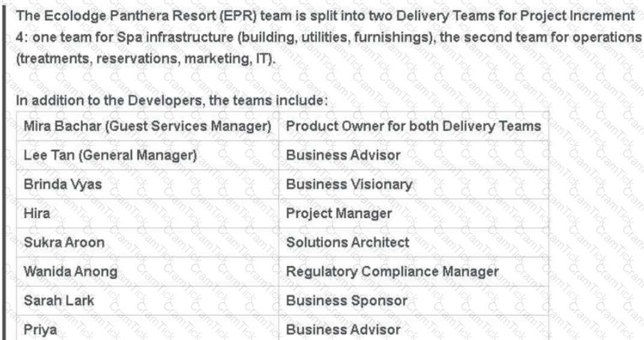Click the 'In addition to the Developers' sentence

(x=172, y=100)
